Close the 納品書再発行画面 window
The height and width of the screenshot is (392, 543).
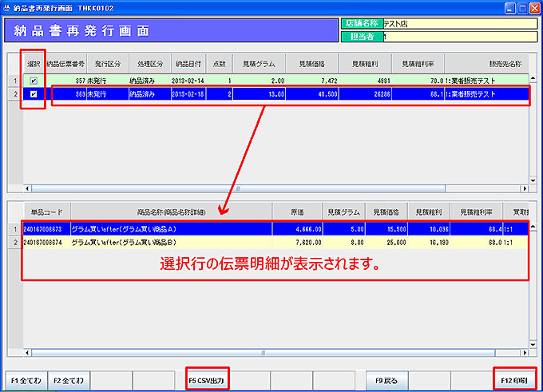point(535,8)
